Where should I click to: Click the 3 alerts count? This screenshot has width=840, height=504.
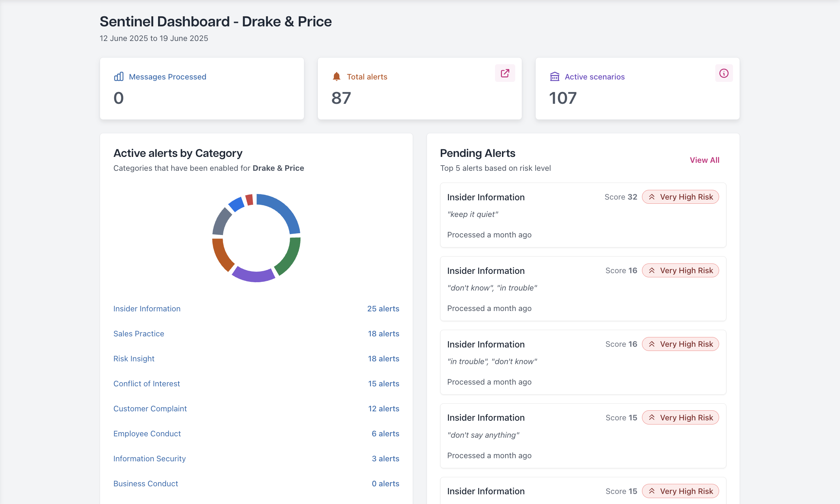(x=385, y=459)
